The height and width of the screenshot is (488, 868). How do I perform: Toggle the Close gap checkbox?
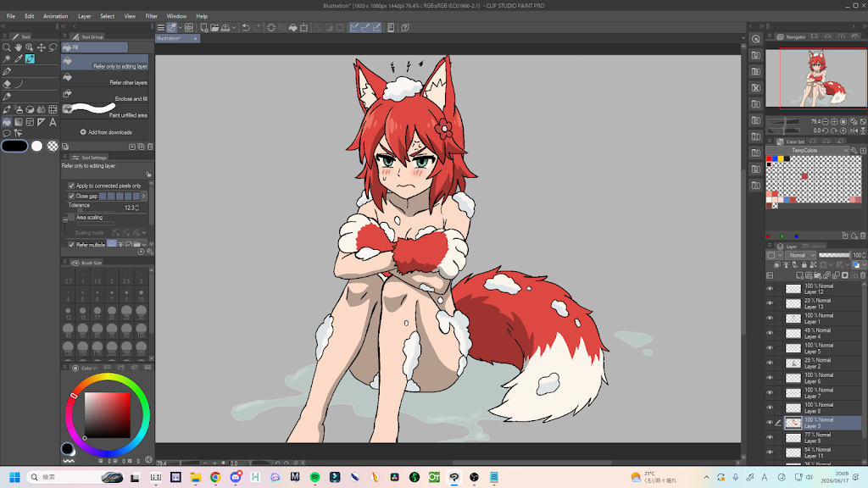click(x=71, y=196)
